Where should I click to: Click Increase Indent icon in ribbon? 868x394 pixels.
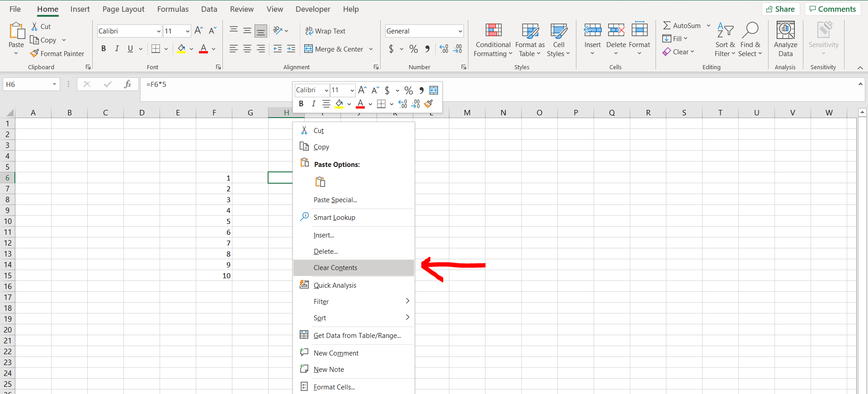click(x=291, y=49)
